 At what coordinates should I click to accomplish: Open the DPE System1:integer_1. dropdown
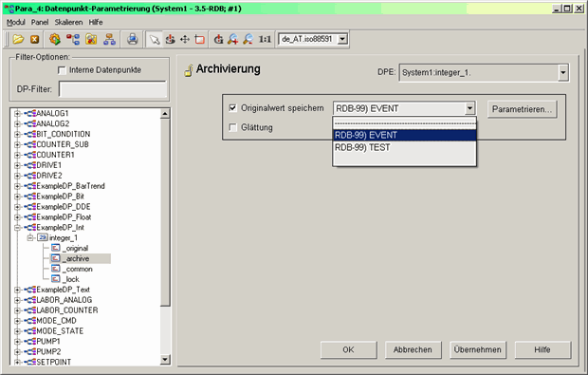[x=563, y=72]
